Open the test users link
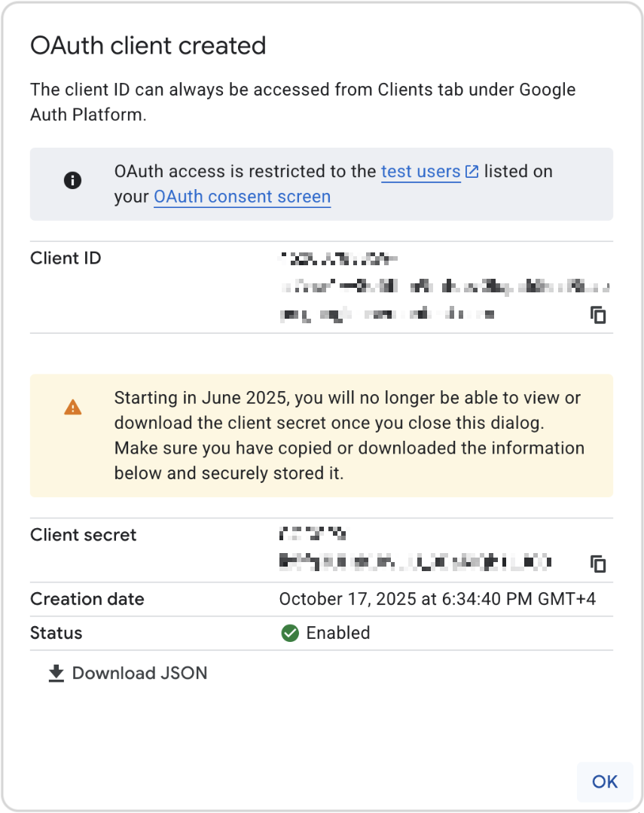Image resolution: width=644 pixels, height=813 pixels. (420, 172)
